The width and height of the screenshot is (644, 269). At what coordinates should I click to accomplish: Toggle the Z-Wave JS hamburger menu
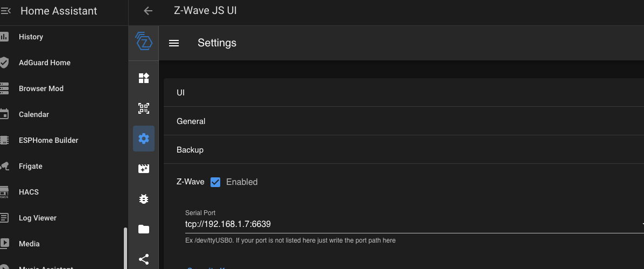(174, 43)
